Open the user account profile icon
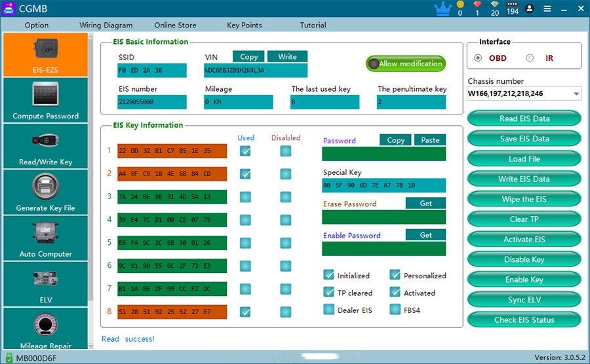The width and height of the screenshot is (590, 364). tap(530, 9)
